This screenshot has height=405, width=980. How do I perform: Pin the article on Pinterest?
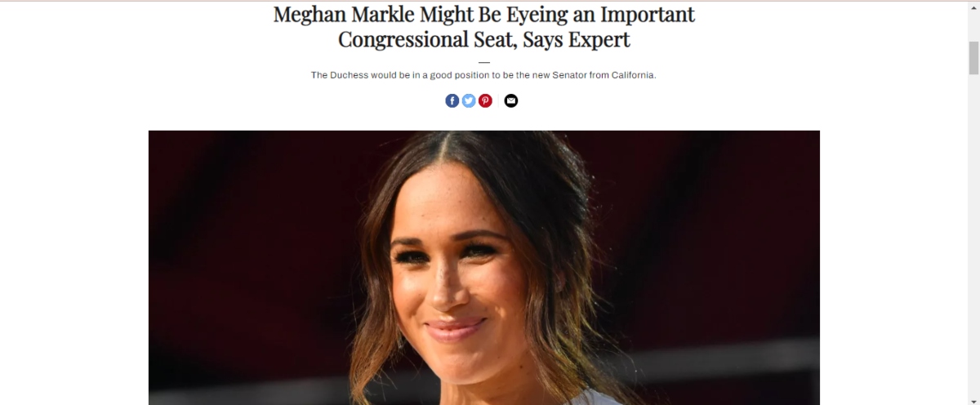(x=485, y=100)
